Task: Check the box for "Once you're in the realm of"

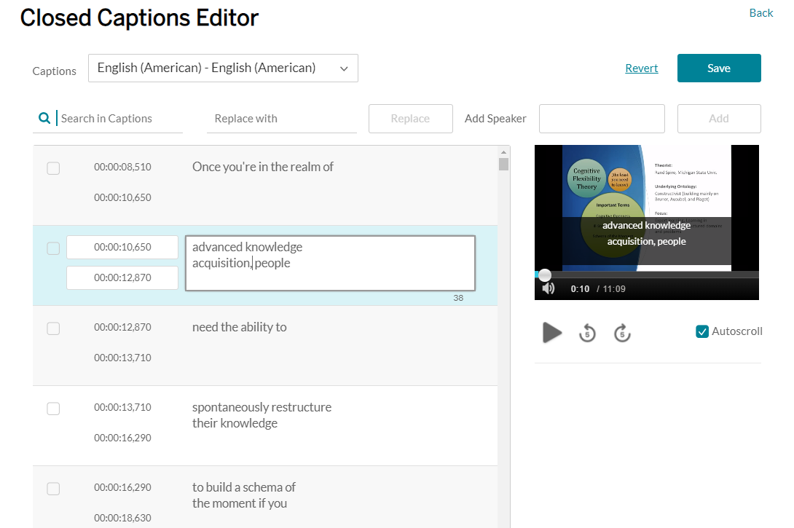Action: pos(53,168)
